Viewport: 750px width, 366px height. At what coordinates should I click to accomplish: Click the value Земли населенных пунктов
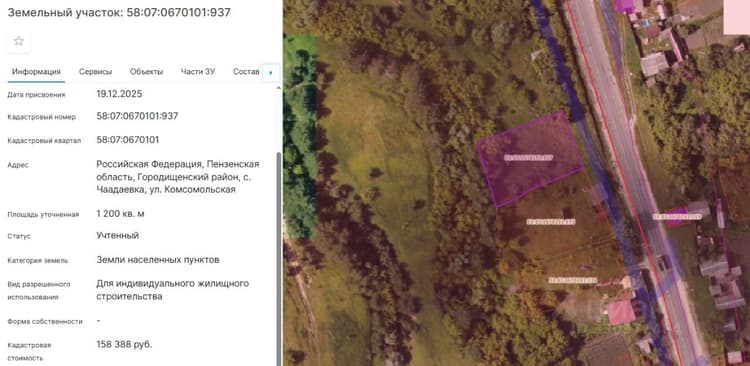click(158, 260)
